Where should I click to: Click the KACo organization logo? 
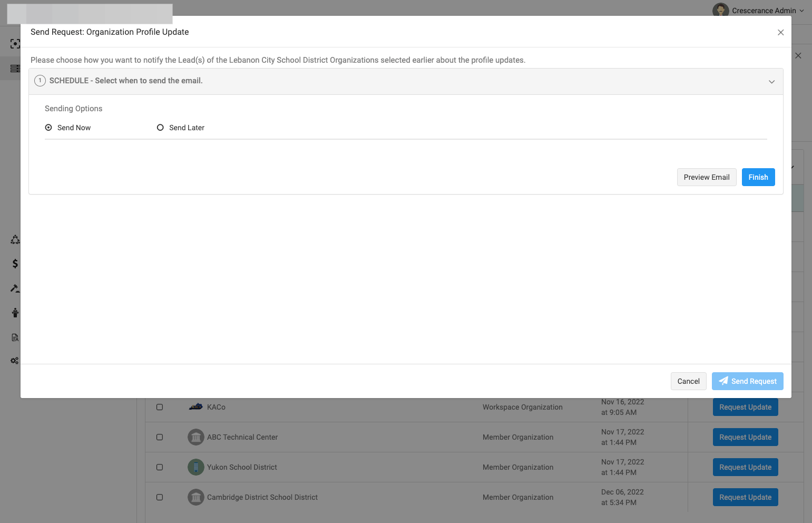[196, 407]
